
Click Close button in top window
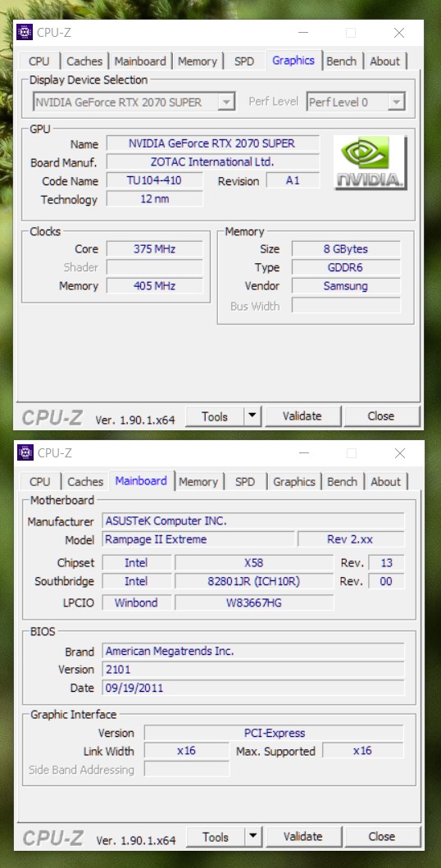(x=381, y=416)
